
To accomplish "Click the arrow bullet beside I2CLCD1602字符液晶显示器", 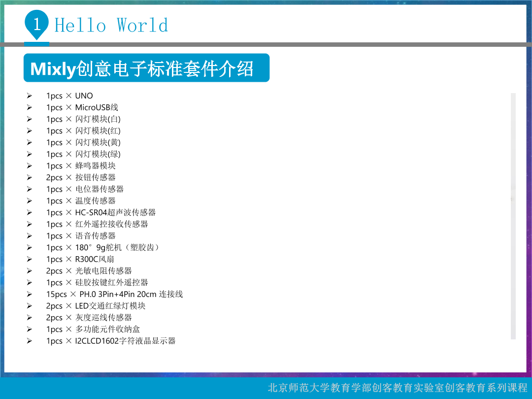I will 29,341.
